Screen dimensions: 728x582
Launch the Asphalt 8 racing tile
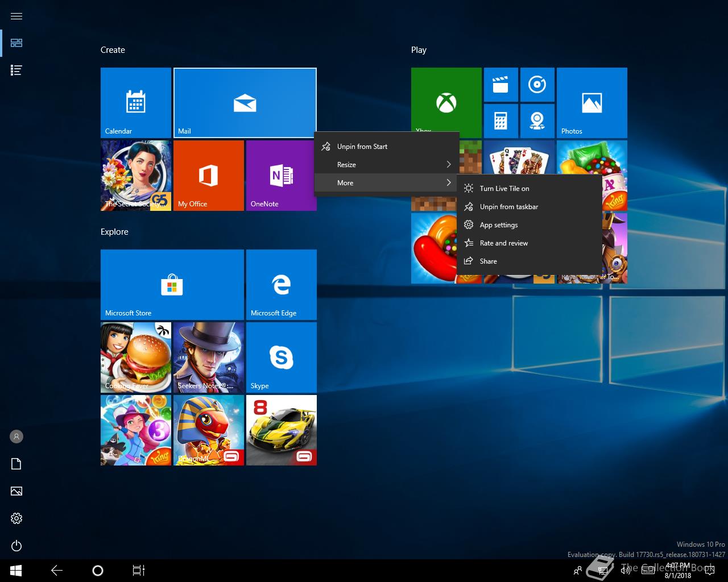(282, 430)
